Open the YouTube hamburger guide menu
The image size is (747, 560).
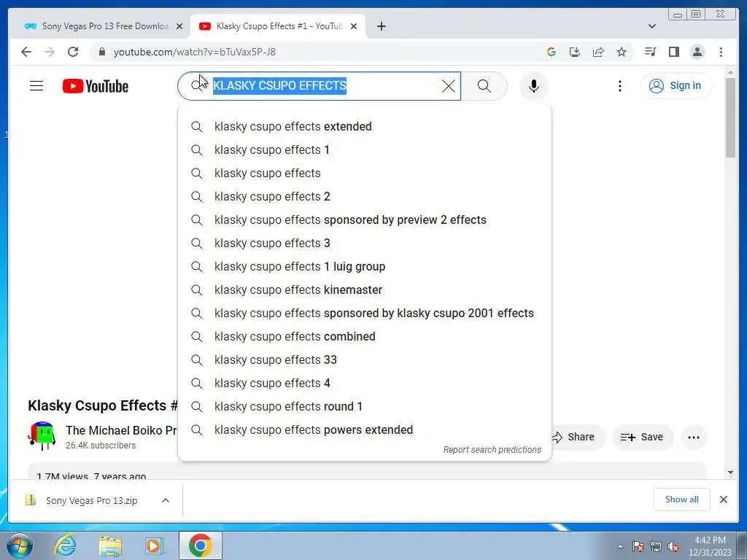coord(36,86)
